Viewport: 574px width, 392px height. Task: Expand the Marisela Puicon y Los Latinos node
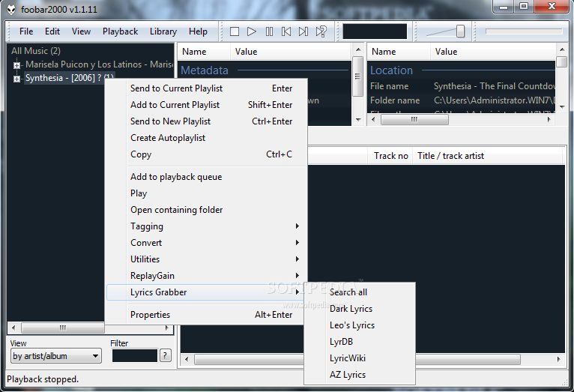point(16,65)
